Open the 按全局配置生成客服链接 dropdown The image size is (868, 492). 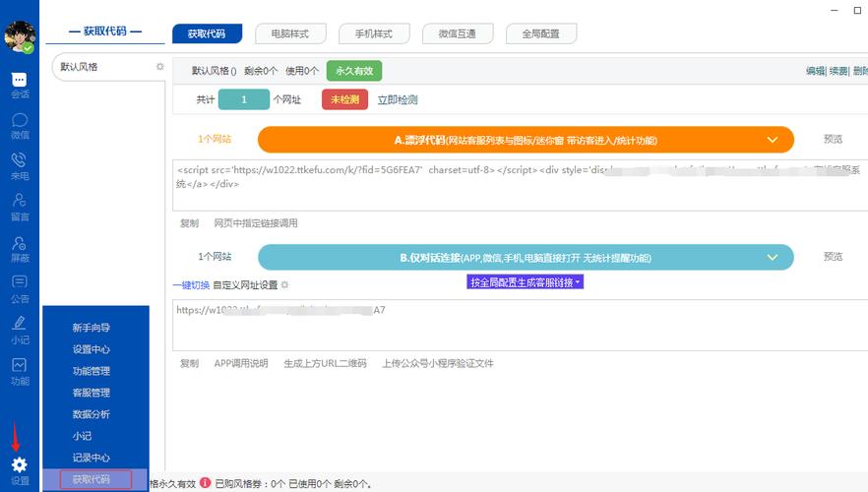pyautogui.click(x=525, y=282)
